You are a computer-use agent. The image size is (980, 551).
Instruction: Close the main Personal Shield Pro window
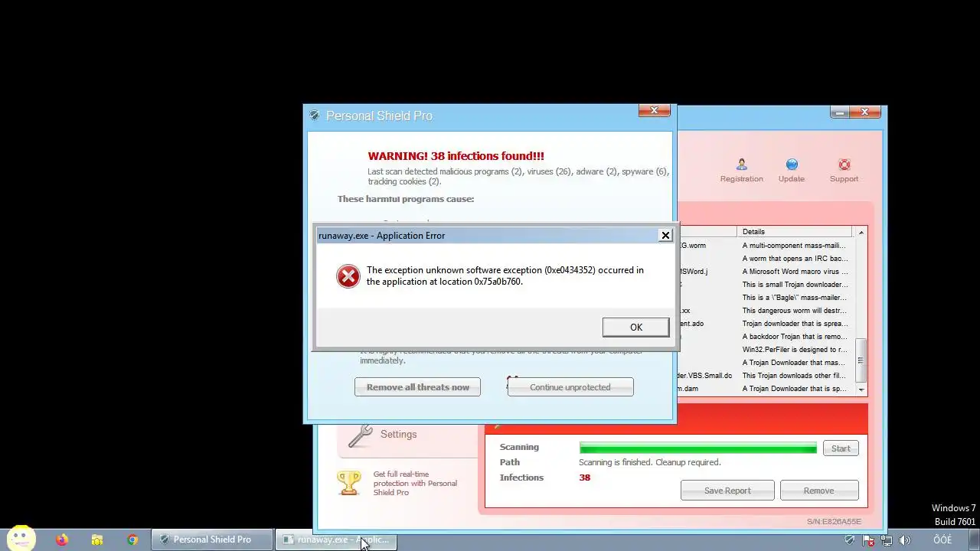[865, 112]
